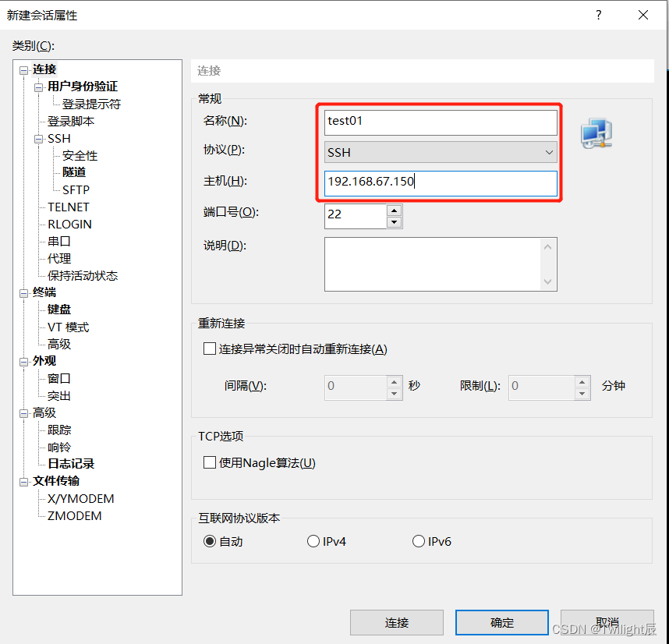Viewport: 669px width, 644px height.
Task: Decrease the 间隔 seconds value
Action: (x=395, y=394)
